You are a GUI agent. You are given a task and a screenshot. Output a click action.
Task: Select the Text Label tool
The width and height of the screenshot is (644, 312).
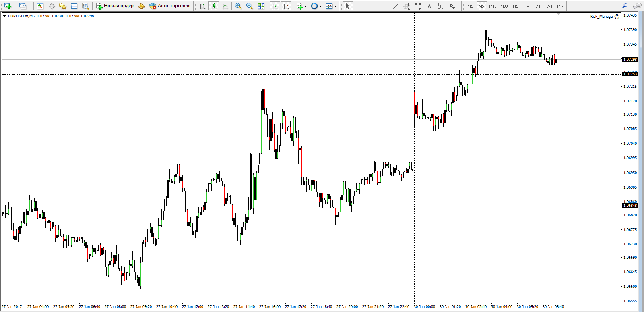[440, 6]
